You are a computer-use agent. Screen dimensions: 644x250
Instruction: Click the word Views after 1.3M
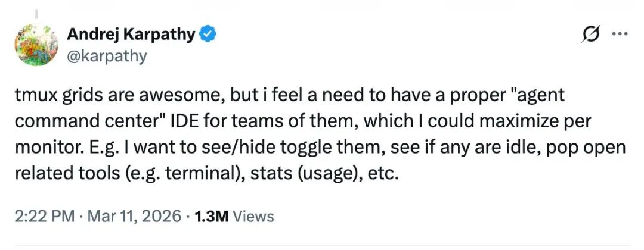click(x=252, y=216)
